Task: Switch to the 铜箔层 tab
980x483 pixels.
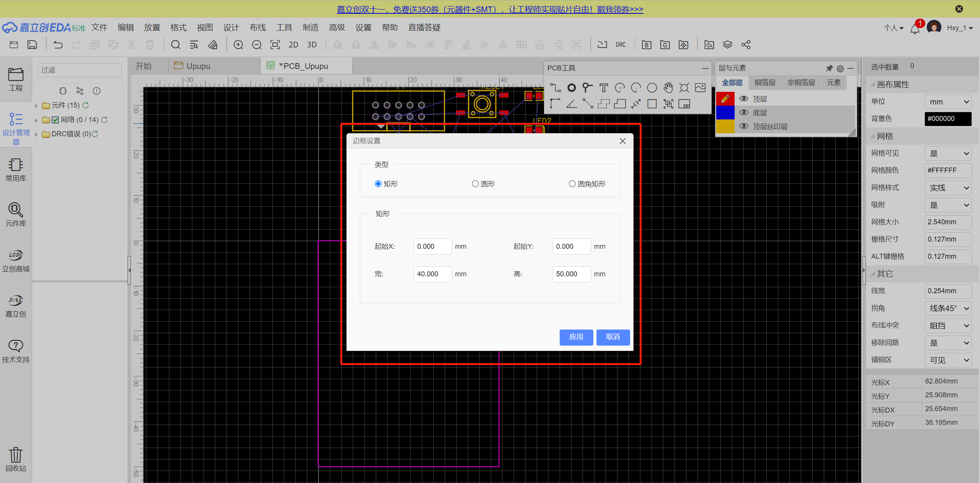Action: coord(764,83)
